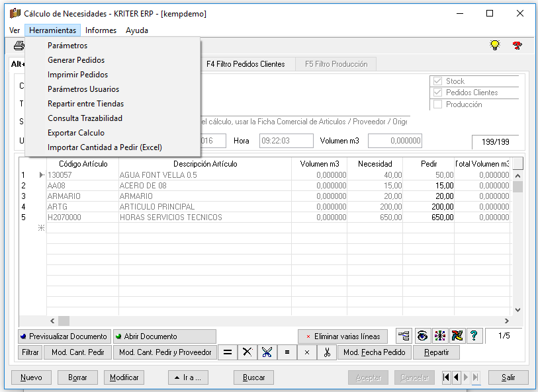Click the printer icon in the toolbar
Image resolution: width=538 pixels, height=392 pixels.
(19, 45)
